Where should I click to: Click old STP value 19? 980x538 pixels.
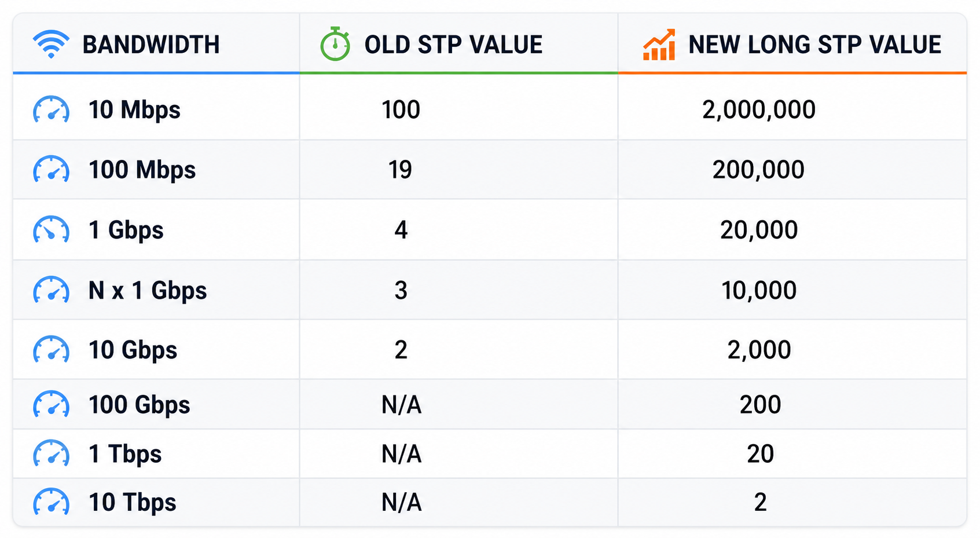click(400, 170)
